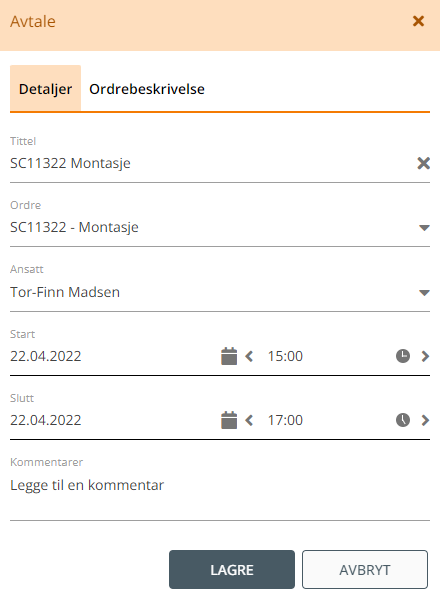Open the Start date calendar picker

click(x=229, y=356)
